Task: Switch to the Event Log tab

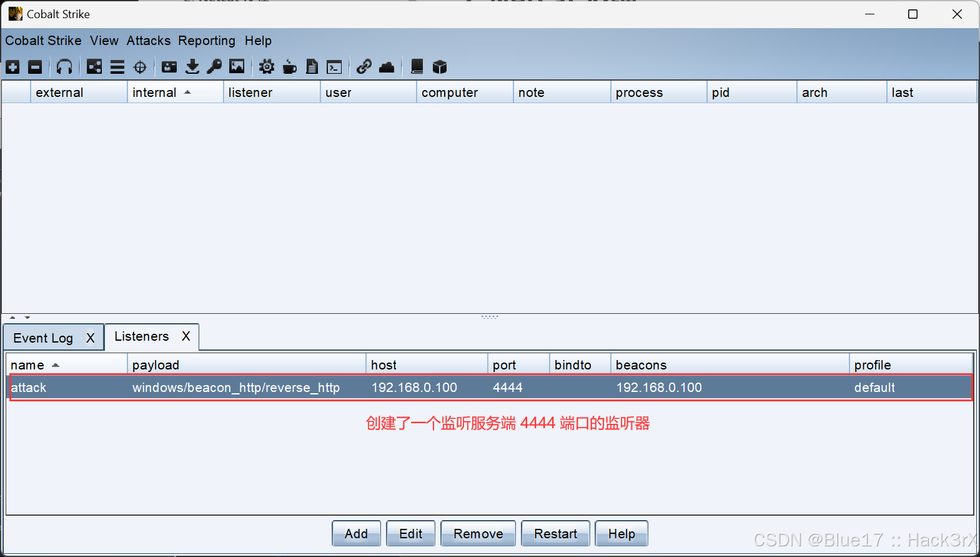Action: (43, 338)
